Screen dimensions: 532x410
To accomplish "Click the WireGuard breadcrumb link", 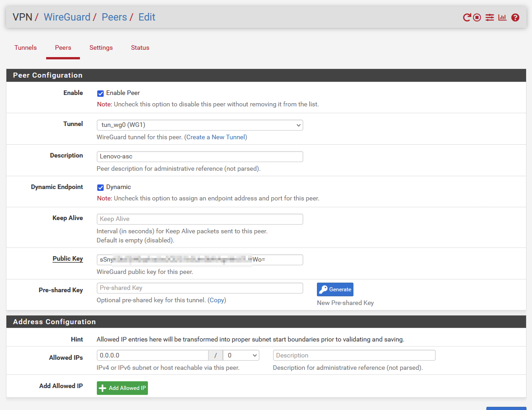I will [x=67, y=17].
